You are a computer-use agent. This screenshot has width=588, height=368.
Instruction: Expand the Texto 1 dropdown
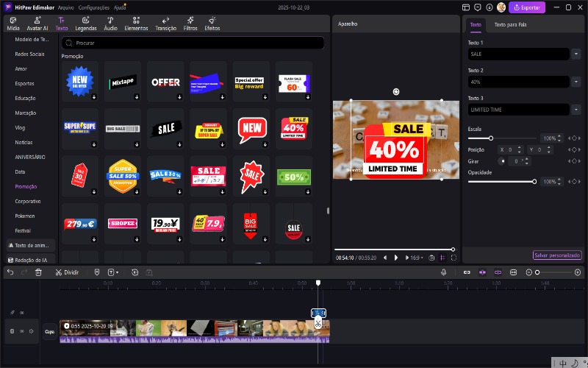(x=576, y=54)
